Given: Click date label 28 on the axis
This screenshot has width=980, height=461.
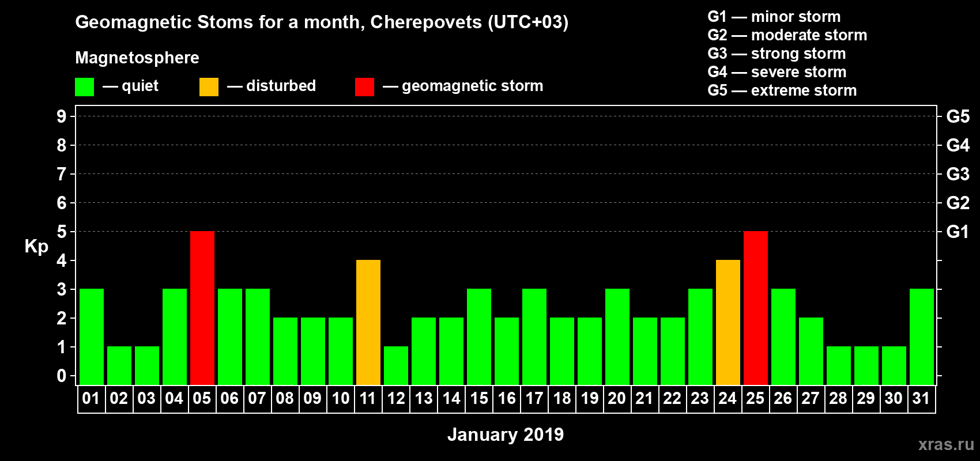Looking at the screenshot, I should (x=838, y=398).
